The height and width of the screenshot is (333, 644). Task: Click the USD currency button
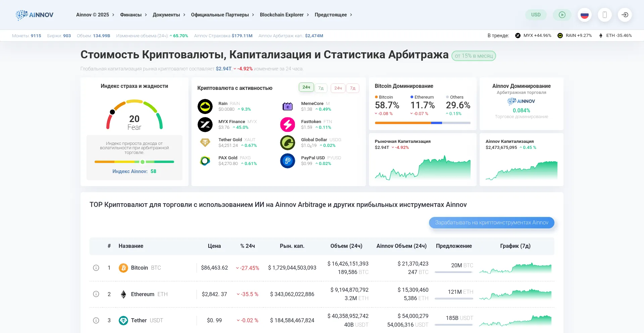pos(536,15)
